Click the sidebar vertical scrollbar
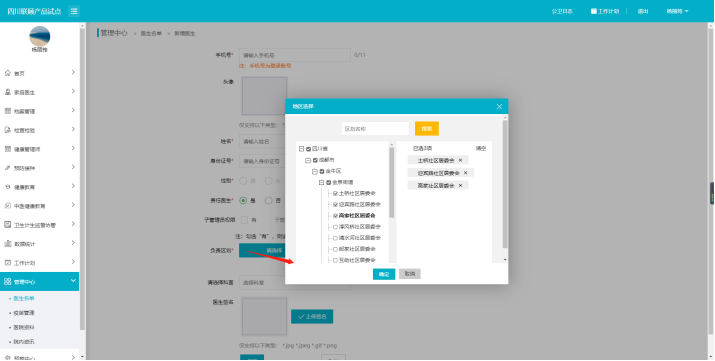 coord(83,179)
